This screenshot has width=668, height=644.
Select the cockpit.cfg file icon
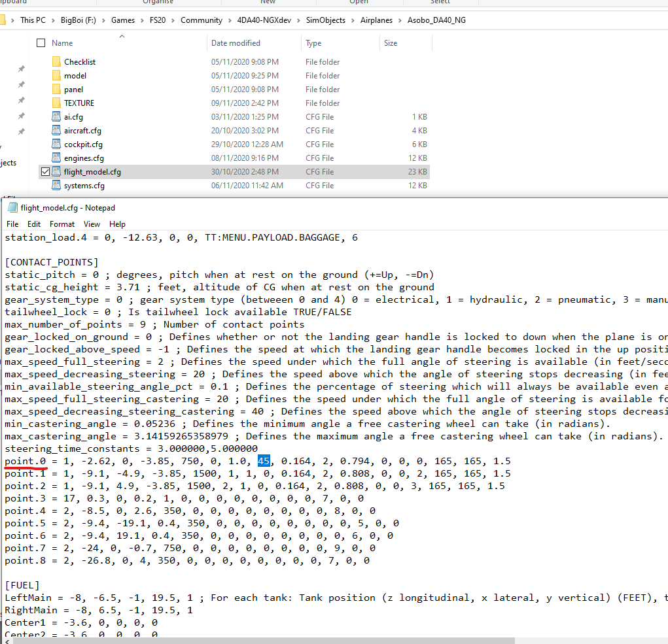coord(56,144)
